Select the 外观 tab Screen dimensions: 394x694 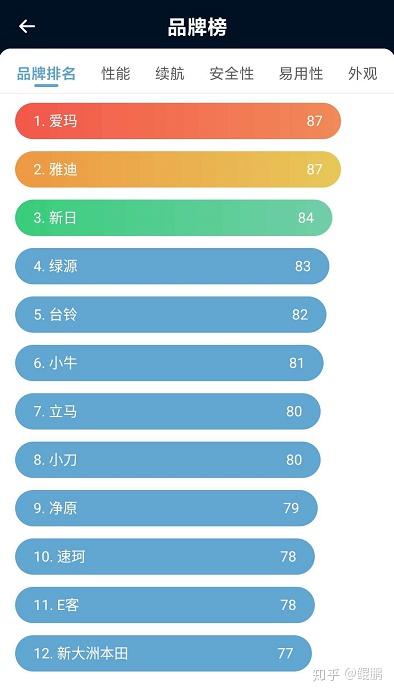(363, 73)
